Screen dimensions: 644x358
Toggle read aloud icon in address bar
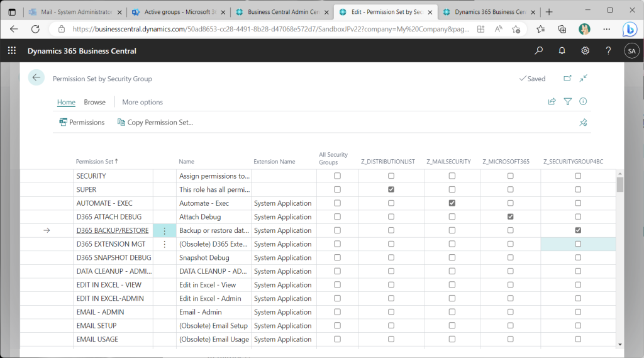pos(498,29)
